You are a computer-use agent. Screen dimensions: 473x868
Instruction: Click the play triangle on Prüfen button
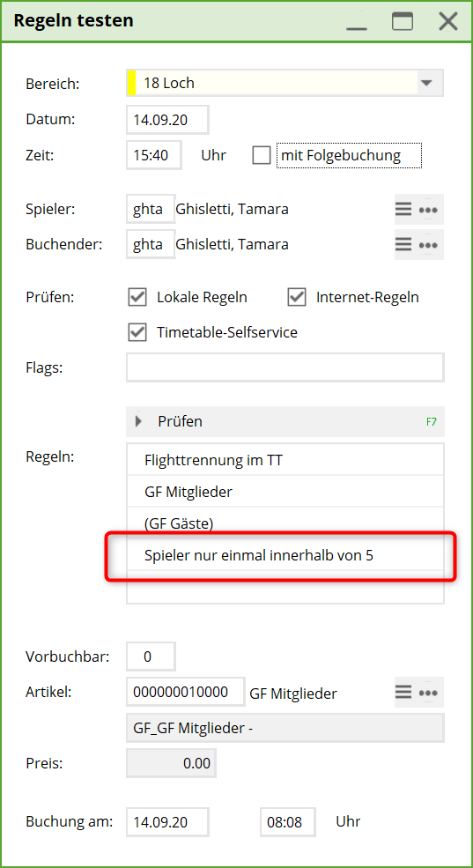click(139, 421)
